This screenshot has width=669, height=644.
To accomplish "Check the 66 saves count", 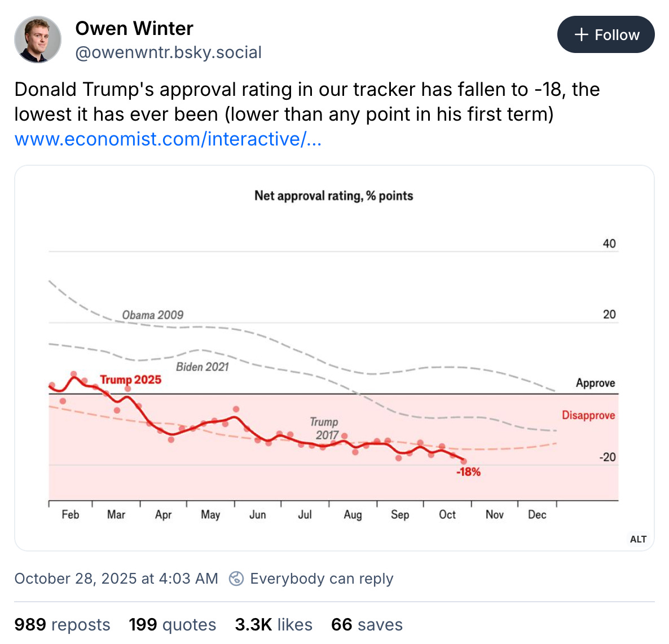I will coord(367,624).
